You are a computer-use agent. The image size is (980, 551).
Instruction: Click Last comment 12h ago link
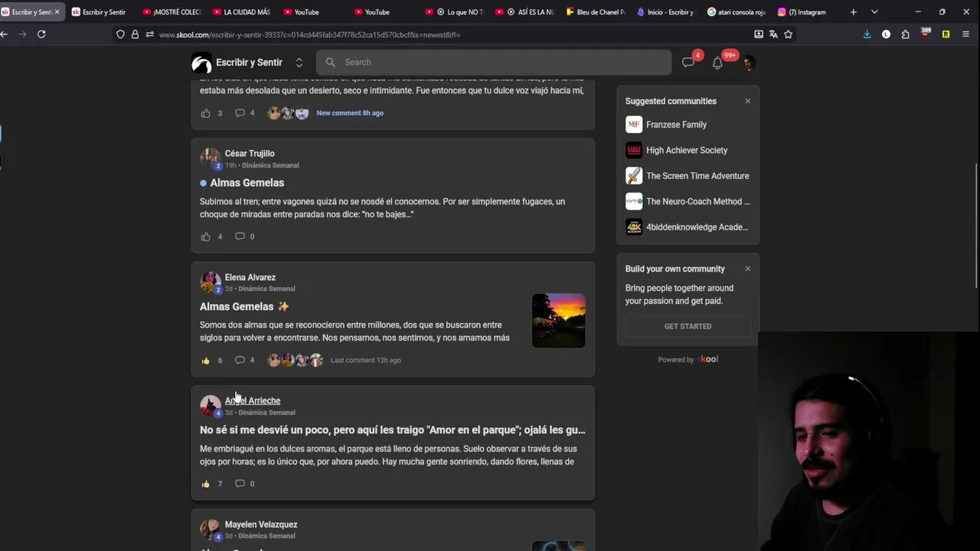pos(365,360)
